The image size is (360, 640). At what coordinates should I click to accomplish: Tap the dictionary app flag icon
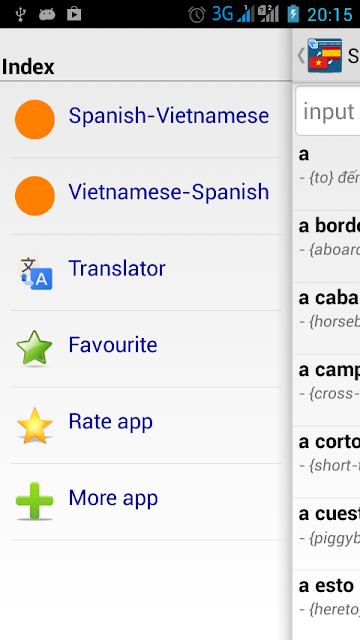325,56
